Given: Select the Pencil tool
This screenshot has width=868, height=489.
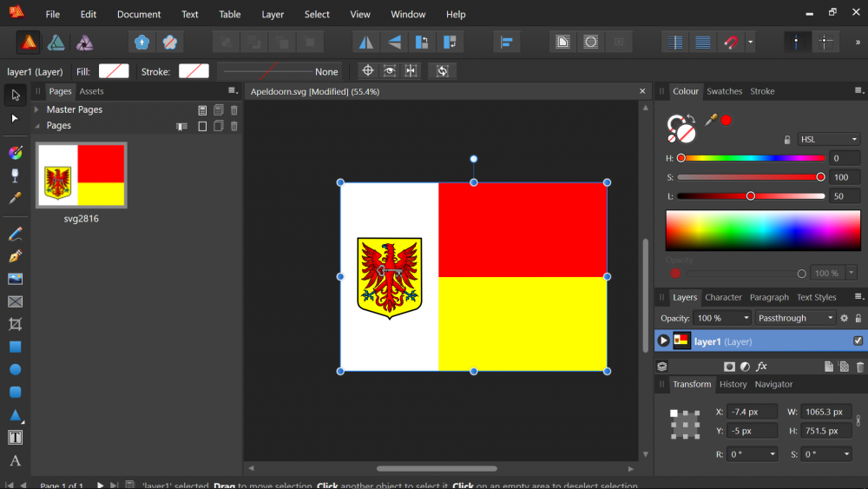Looking at the screenshot, I should tap(15, 235).
